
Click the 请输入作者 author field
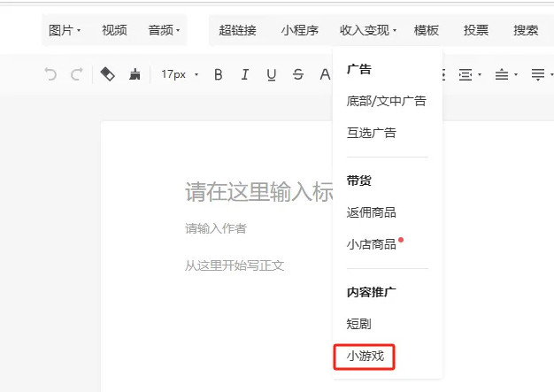coord(216,228)
